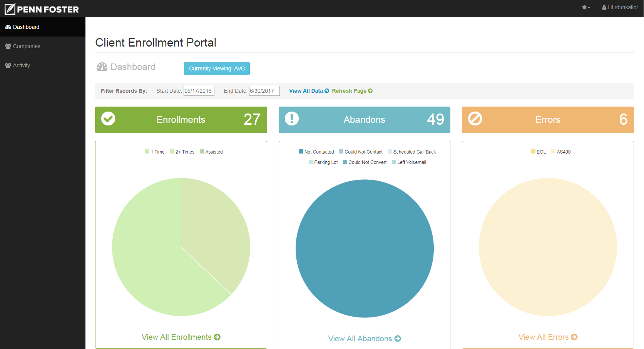
Task: Open View All Enrollments link
Action: pyautogui.click(x=181, y=337)
